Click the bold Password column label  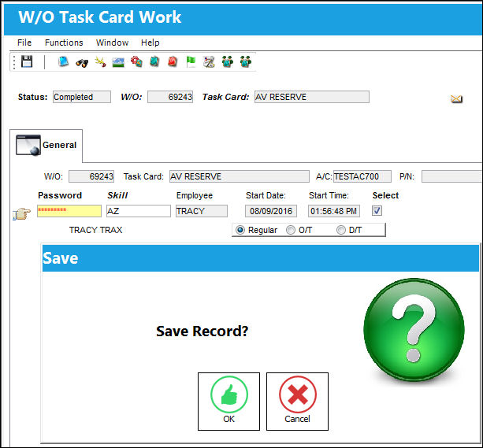[x=60, y=195]
